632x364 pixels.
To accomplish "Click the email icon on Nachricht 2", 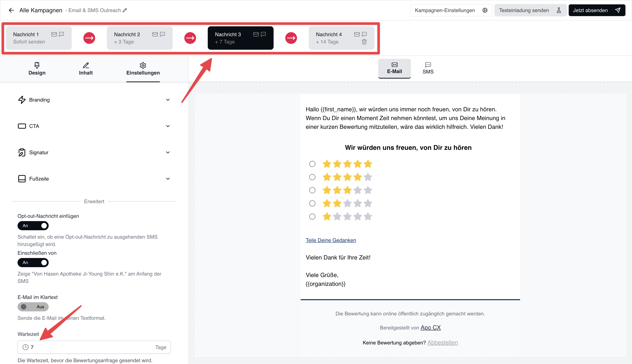I will [155, 34].
